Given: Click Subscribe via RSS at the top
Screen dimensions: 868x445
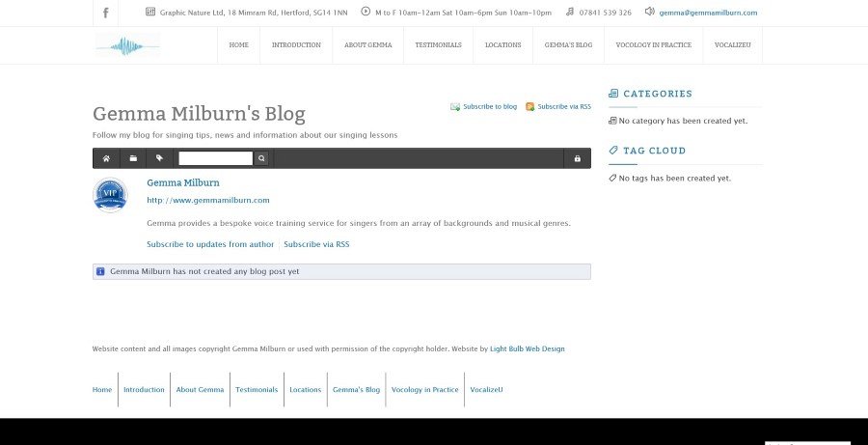Looking at the screenshot, I should [x=563, y=107].
